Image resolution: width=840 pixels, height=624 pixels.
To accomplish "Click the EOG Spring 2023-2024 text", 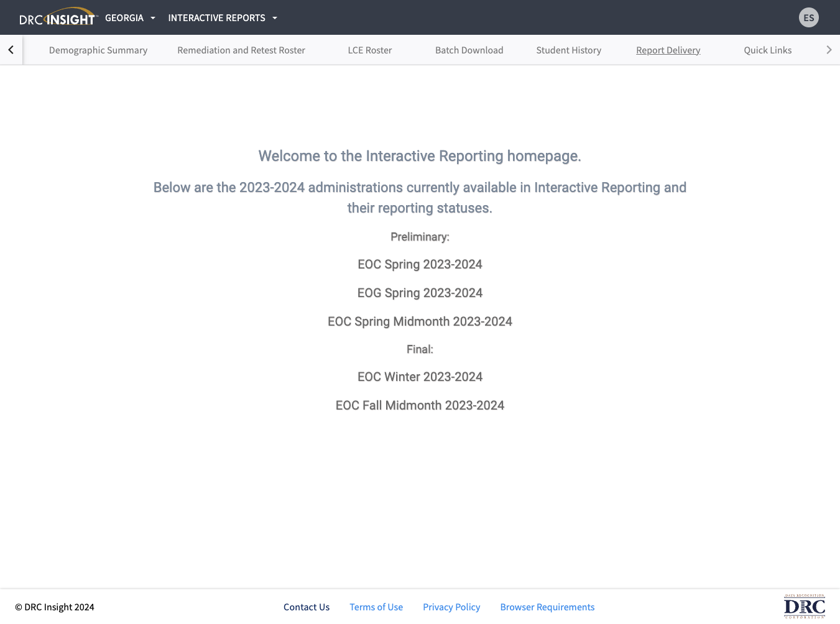I will pyautogui.click(x=420, y=293).
